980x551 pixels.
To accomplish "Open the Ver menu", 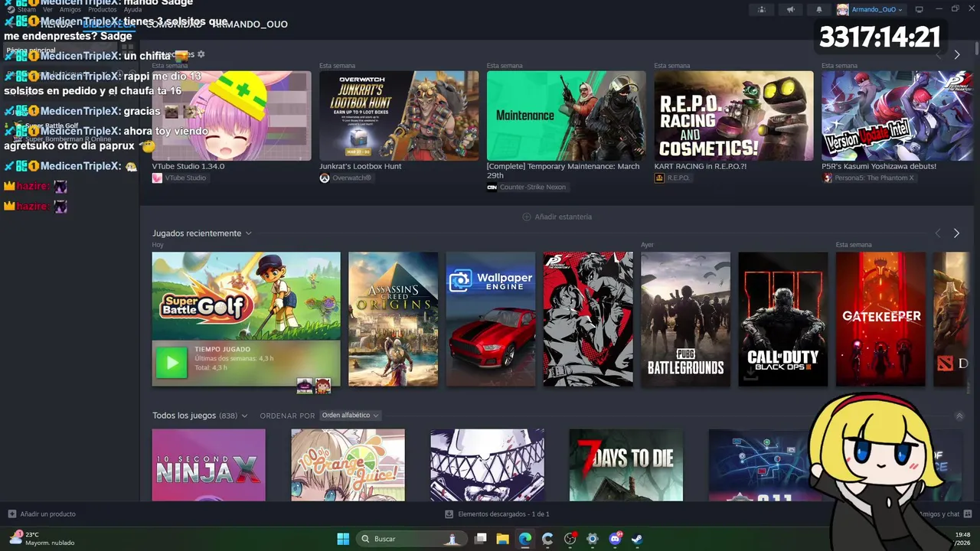I will pos(47,9).
